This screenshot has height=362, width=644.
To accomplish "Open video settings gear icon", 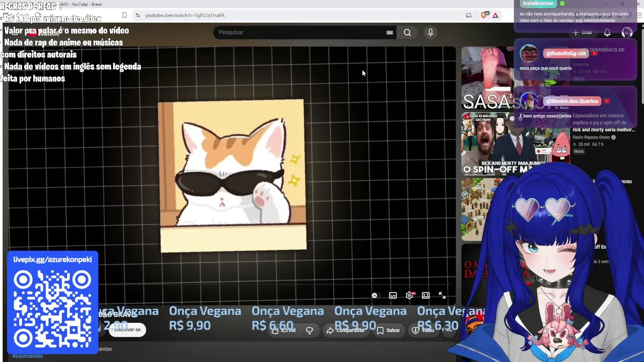I will tap(410, 296).
